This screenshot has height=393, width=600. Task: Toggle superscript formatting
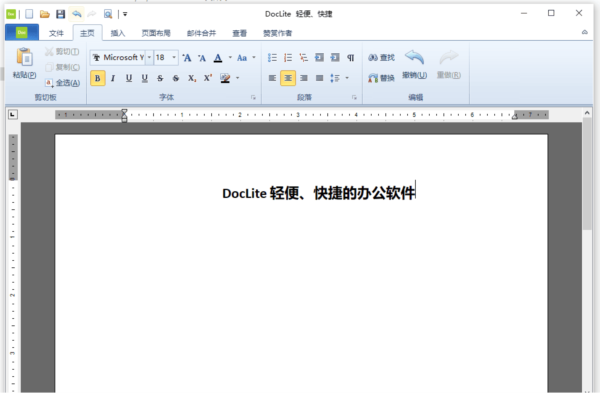point(208,78)
